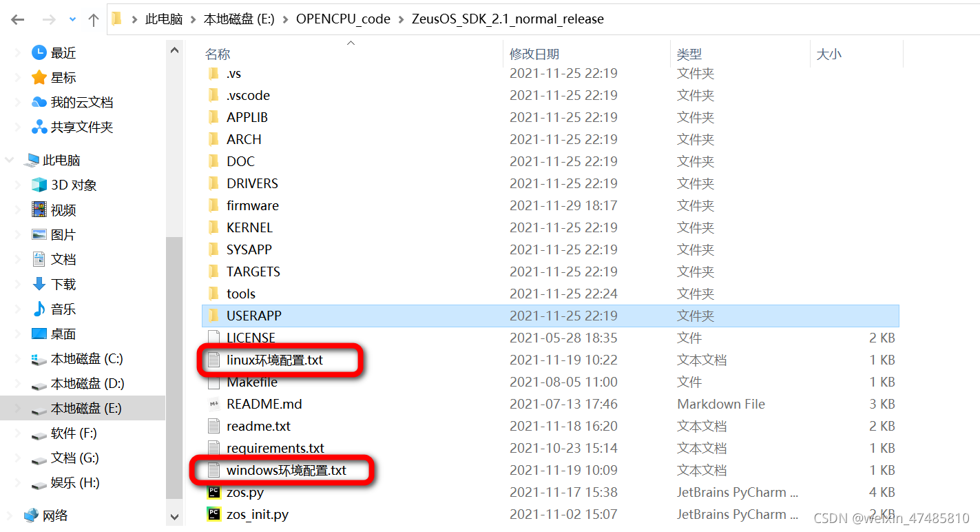Screen dimensions: 980x532
Task: Open 娱乐 (H:) drive
Action: 75,483
